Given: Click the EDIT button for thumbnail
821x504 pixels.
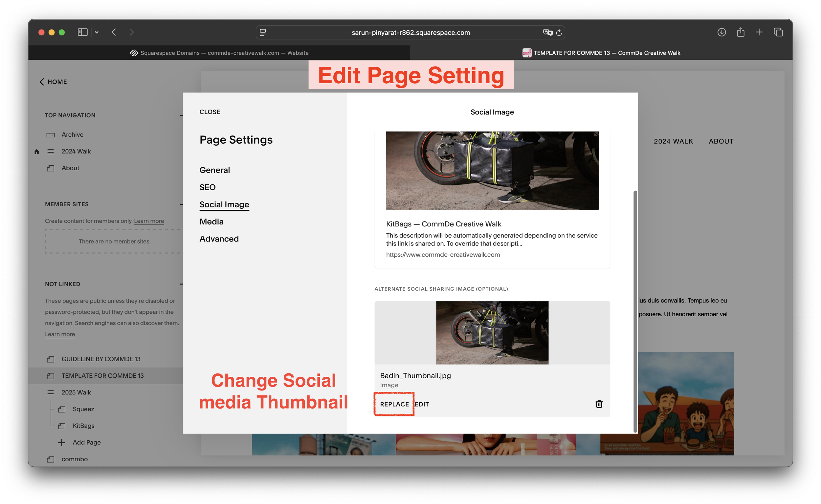Looking at the screenshot, I should click(x=422, y=404).
